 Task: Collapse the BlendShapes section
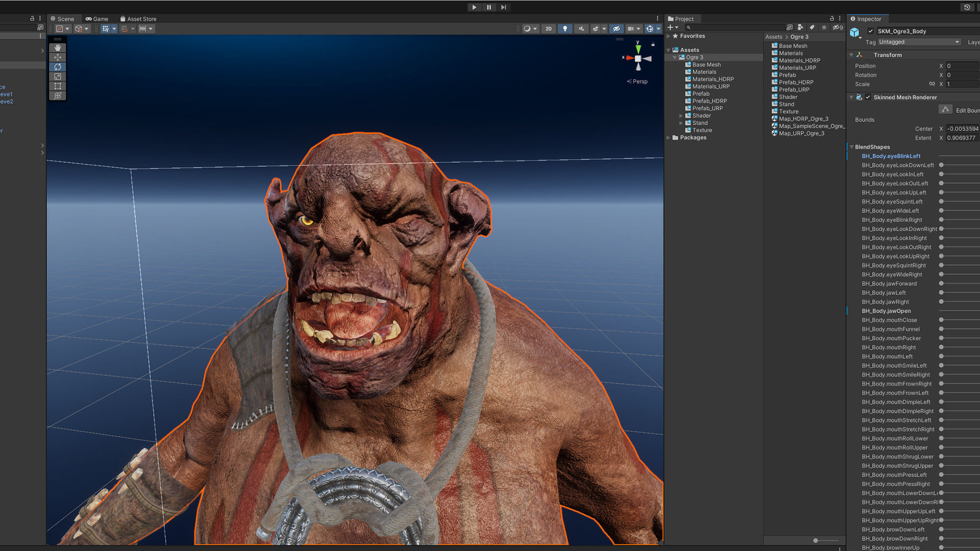(851, 147)
